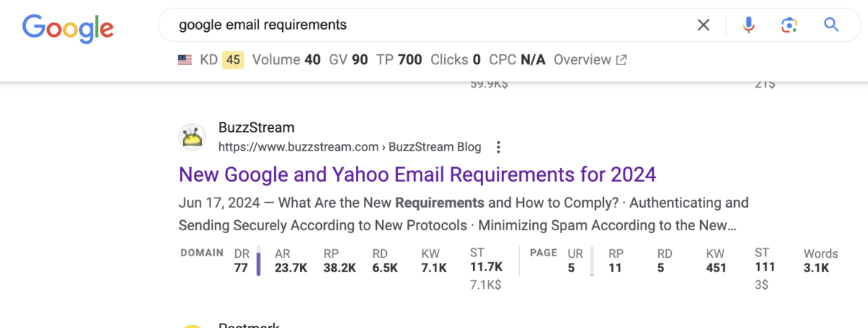The height and width of the screenshot is (328, 868).
Task: Clear the search query text
Action: tap(703, 25)
